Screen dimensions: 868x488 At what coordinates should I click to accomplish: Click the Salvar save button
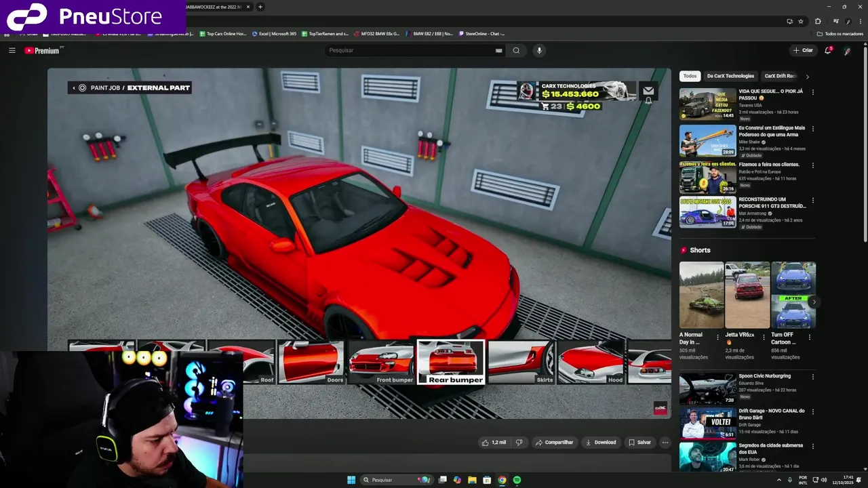(x=639, y=443)
